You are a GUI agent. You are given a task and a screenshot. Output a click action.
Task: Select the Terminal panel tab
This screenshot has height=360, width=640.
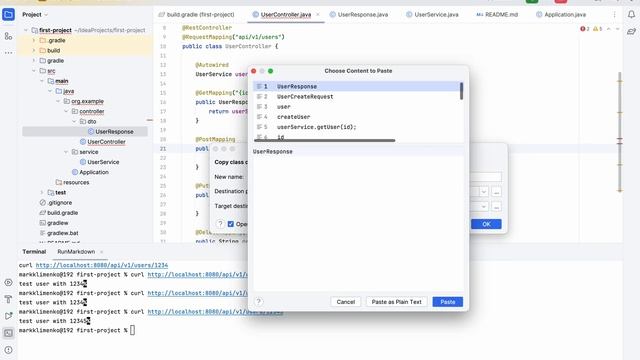coord(34,252)
